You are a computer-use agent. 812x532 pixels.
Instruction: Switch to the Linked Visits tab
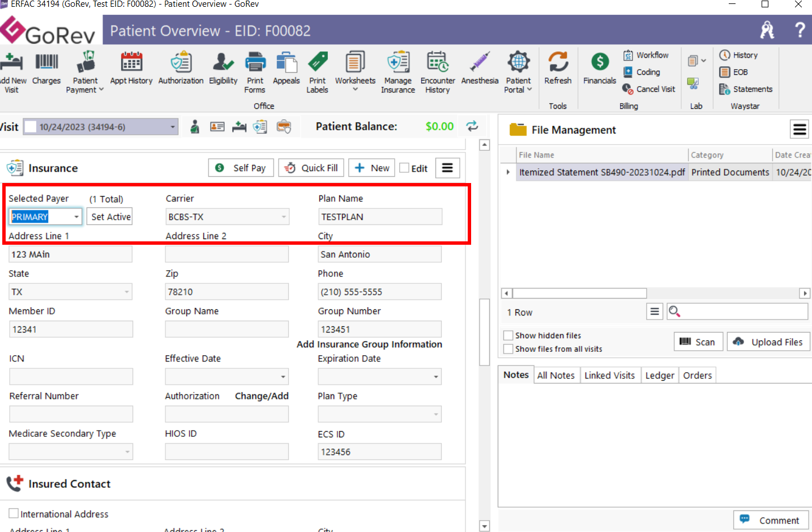click(x=610, y=374)
